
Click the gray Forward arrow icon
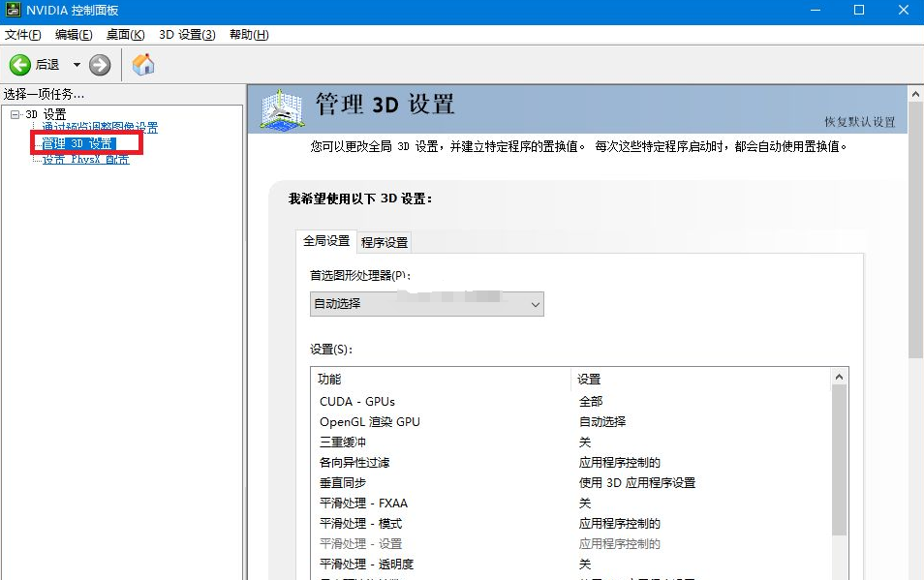(100, 65)
